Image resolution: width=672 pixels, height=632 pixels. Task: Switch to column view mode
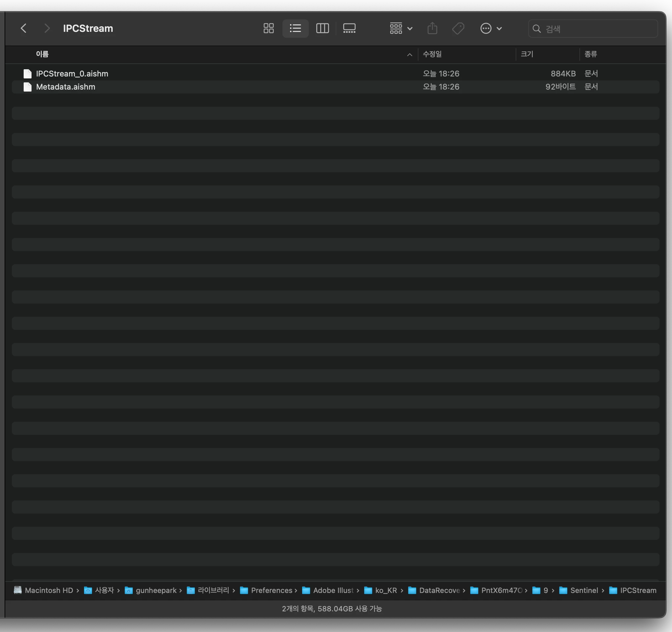[x=322, y=28]
